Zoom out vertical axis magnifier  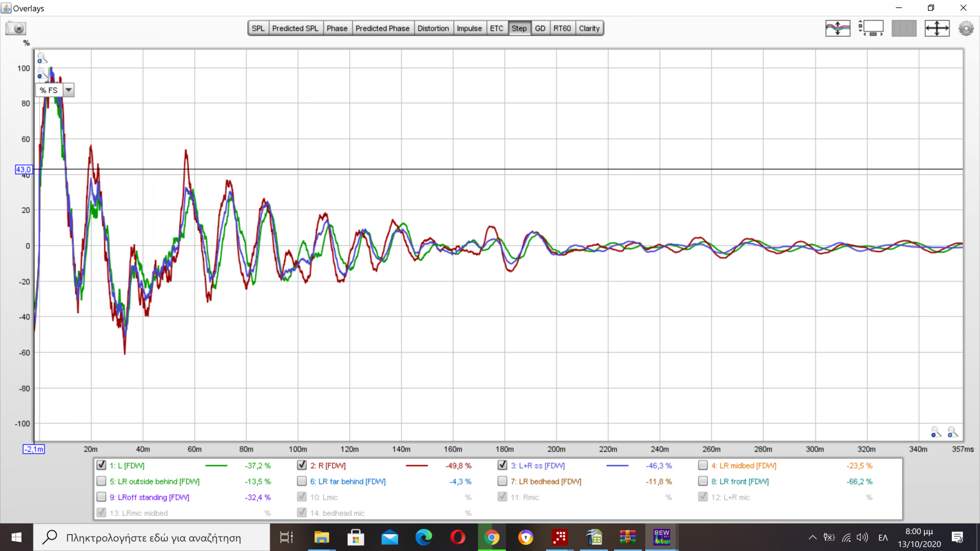tap(42, 74)
